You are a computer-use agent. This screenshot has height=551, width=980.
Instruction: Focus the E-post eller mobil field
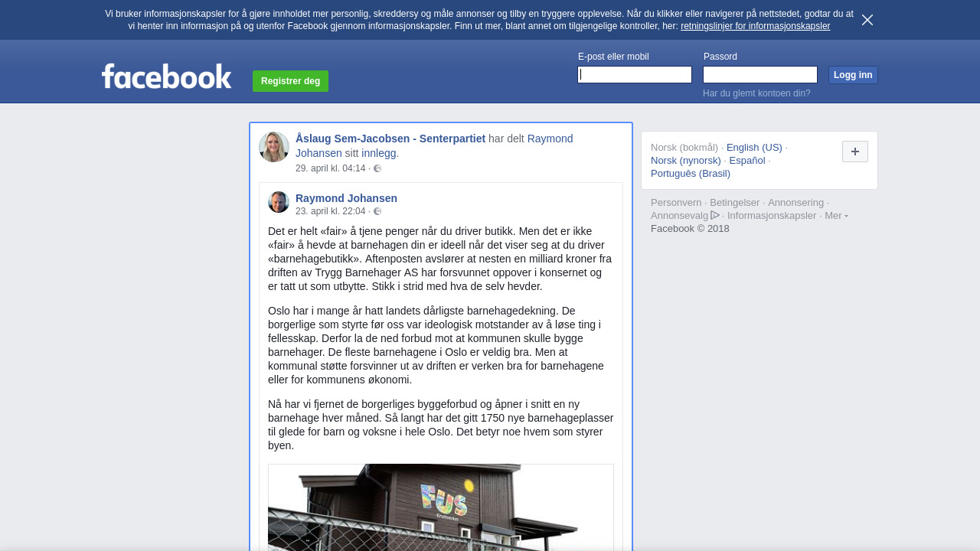[635, 74]
